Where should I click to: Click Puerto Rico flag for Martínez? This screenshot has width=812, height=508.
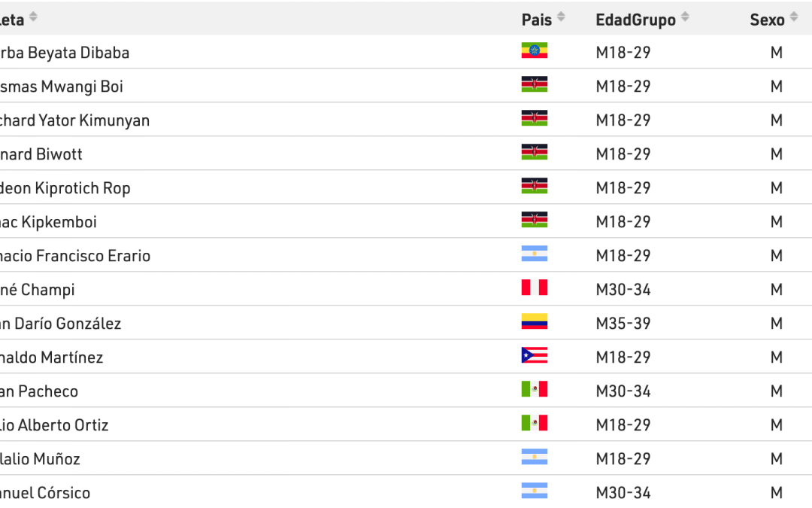coord(534,356)
